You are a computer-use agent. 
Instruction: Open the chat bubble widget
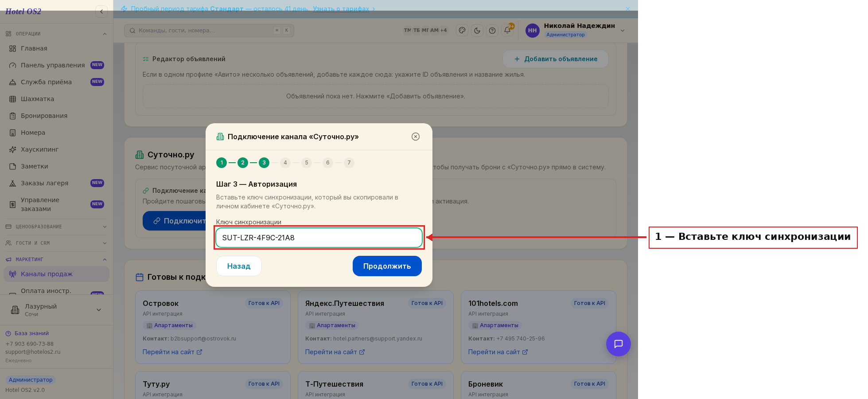619,344
